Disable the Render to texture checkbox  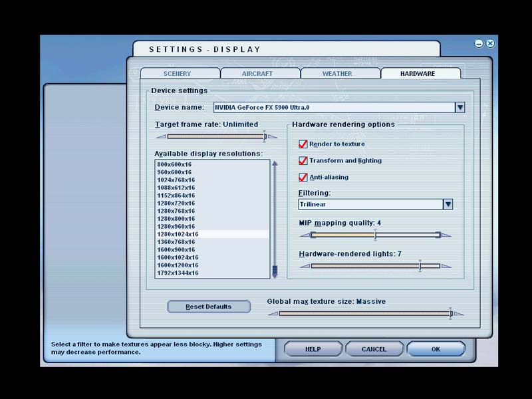pyautogui.click(x=303, y=144)
